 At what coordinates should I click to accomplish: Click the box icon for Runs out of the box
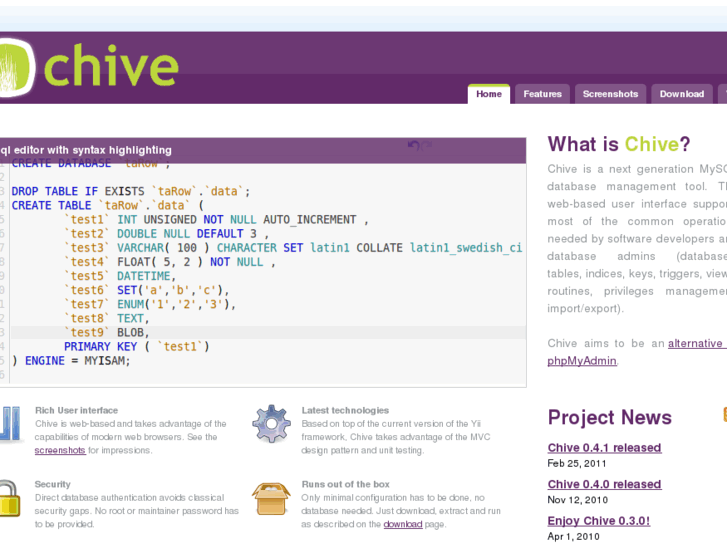point(271,499)
